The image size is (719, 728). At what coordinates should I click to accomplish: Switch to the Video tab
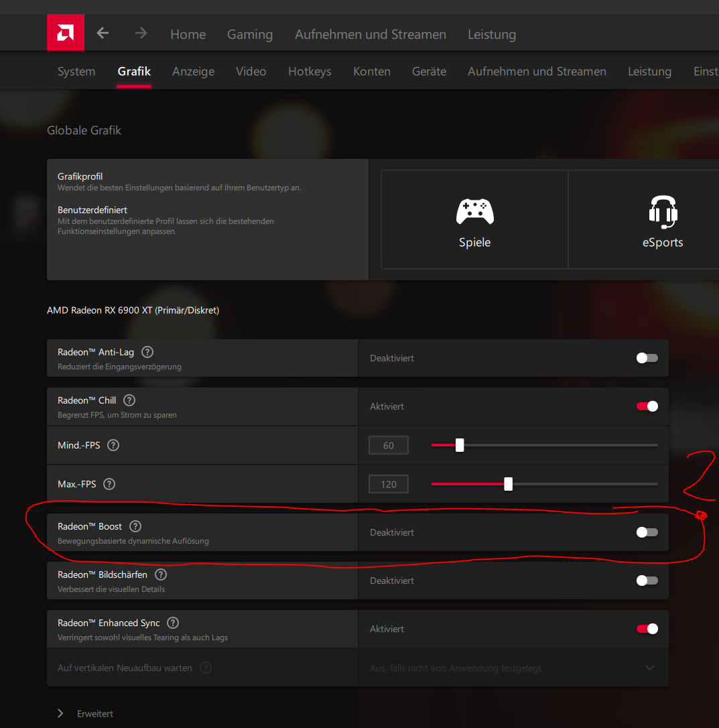click(x=251, y=72)
